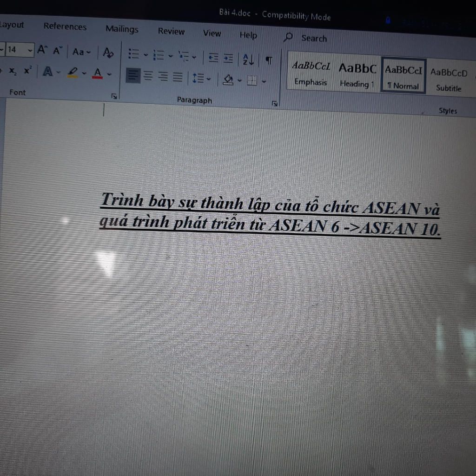476x476 pixels.
Task: Open Paragraph dialog launcher
Action: (x=275, y=104)
